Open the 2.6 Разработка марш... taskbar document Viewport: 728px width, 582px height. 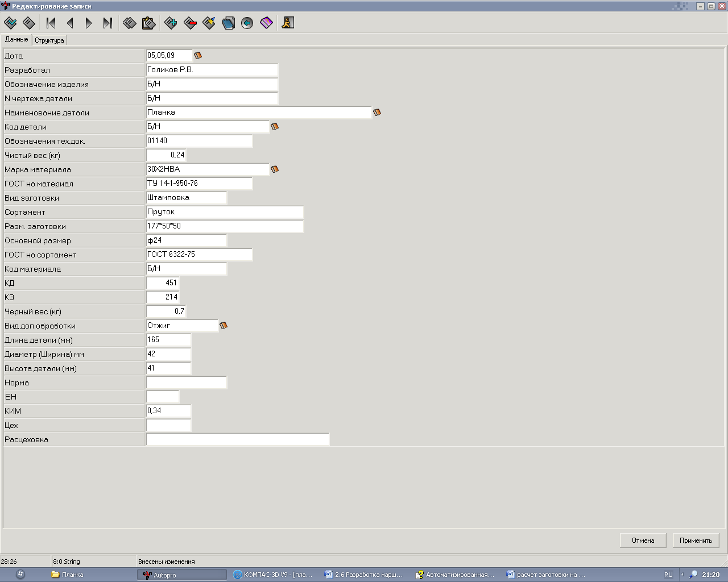(365, 575)
